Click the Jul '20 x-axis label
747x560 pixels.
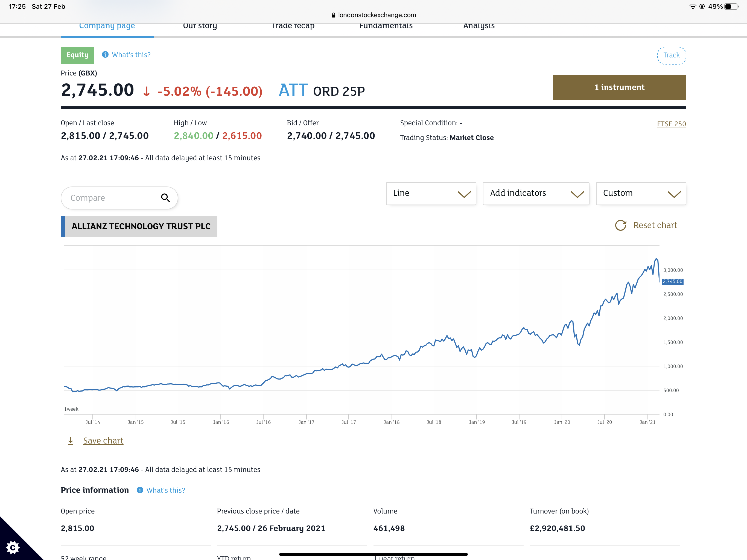[605, 422]
